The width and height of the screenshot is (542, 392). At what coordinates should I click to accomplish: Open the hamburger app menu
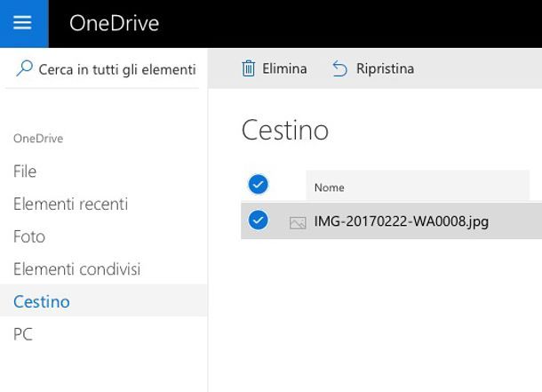click(x=23, y=23)
